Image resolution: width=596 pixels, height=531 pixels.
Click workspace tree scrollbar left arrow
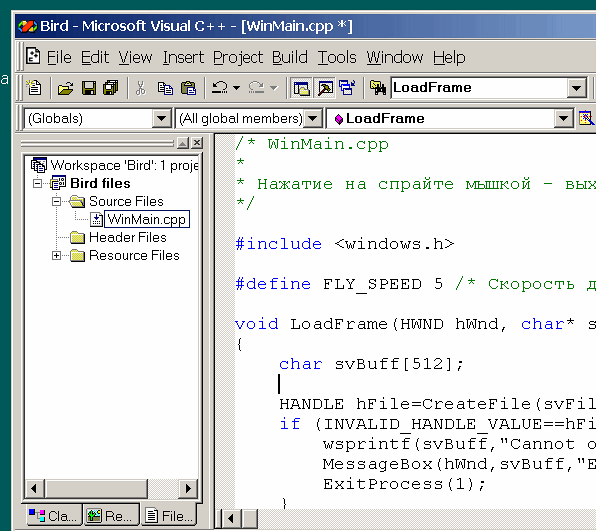point(34,488)
